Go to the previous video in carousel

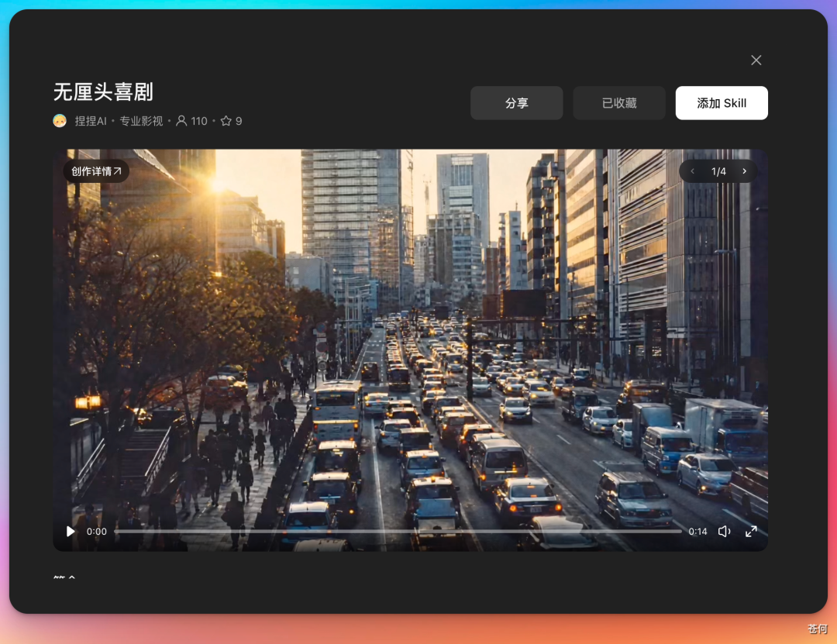(x=692, y=171)
